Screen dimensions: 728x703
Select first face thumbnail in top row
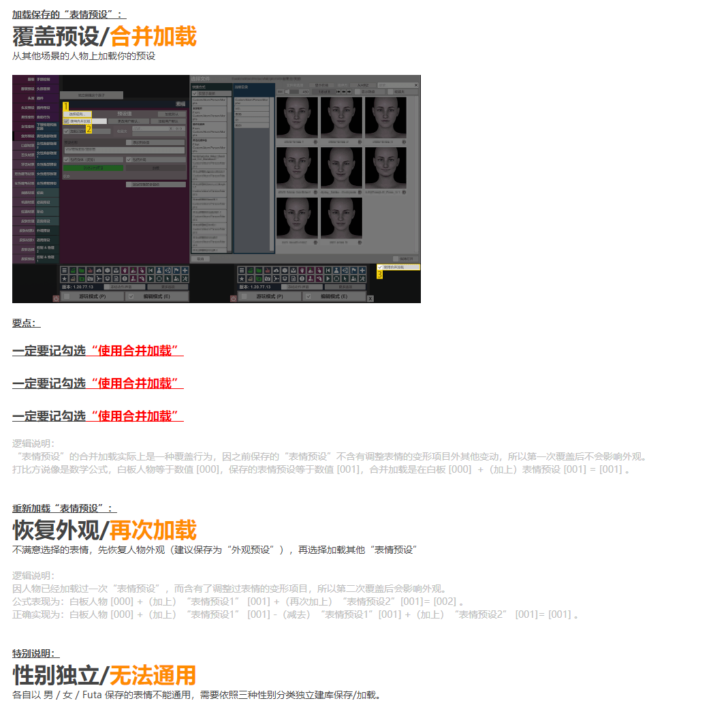297,117
